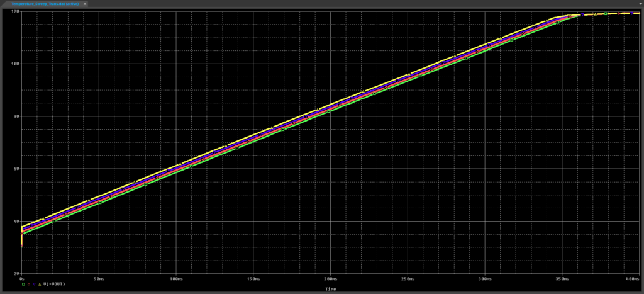Click the 100ms x-axis tick label
This screenshot has height=294, width=644.
coord(176,278)
